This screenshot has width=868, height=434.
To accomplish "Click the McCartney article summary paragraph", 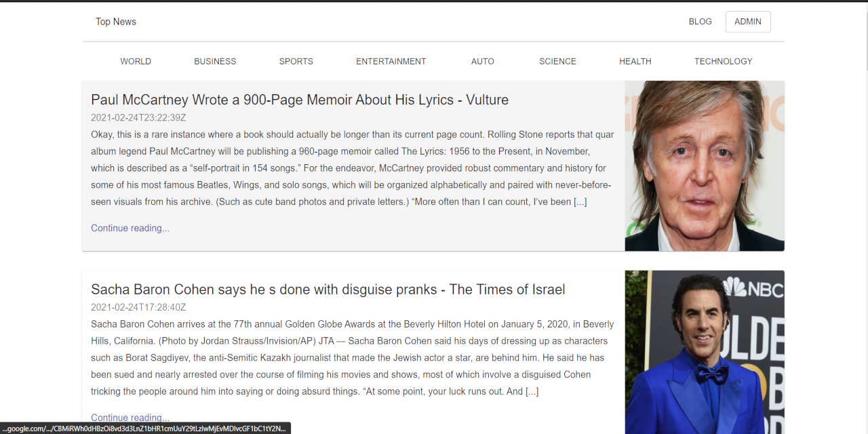I will coord(353,168).
